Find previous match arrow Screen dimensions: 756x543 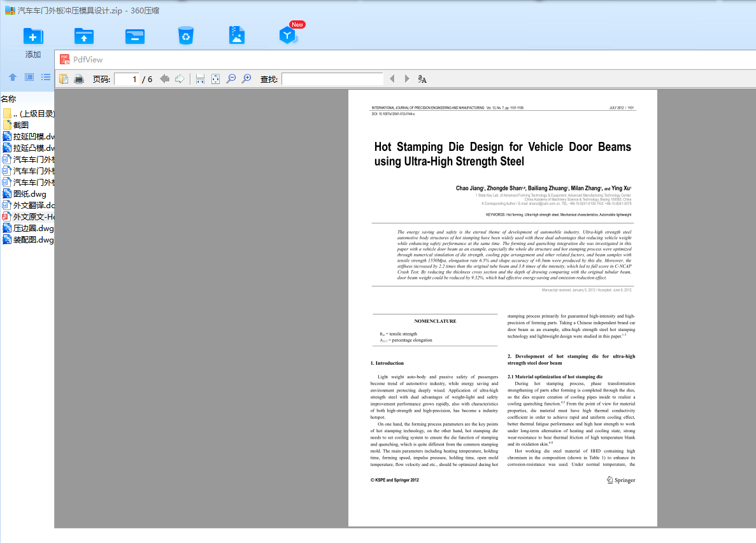(392, 78)
